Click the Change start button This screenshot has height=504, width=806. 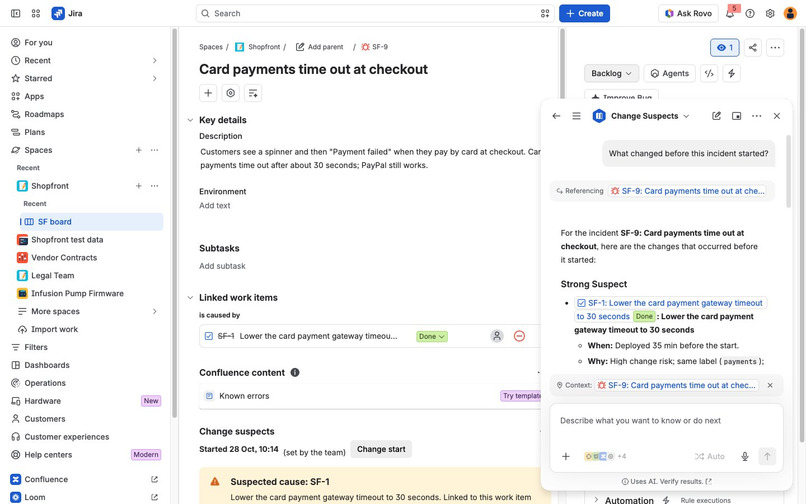click(381, 449)
